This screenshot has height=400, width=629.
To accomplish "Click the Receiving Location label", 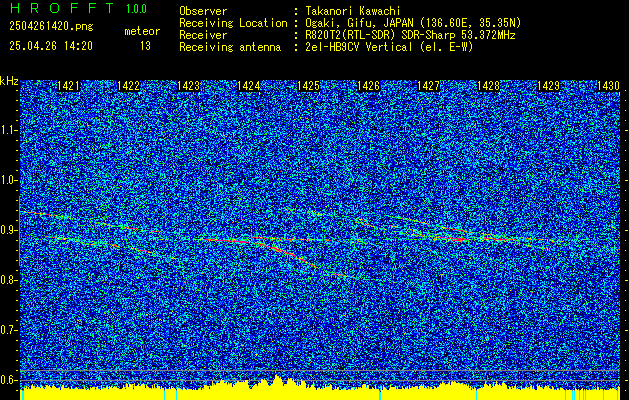I will click(233, 23).
